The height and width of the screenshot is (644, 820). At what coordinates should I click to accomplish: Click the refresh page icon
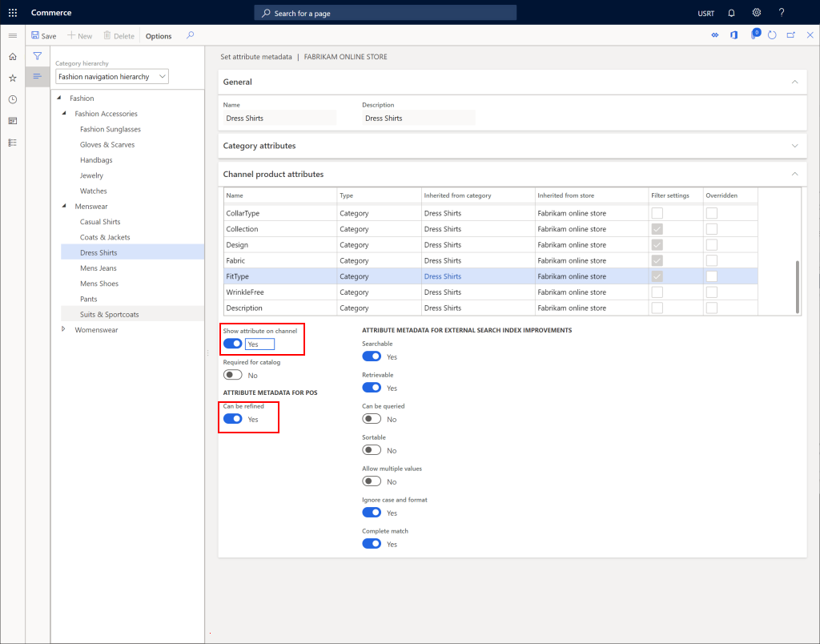point(772,35)
